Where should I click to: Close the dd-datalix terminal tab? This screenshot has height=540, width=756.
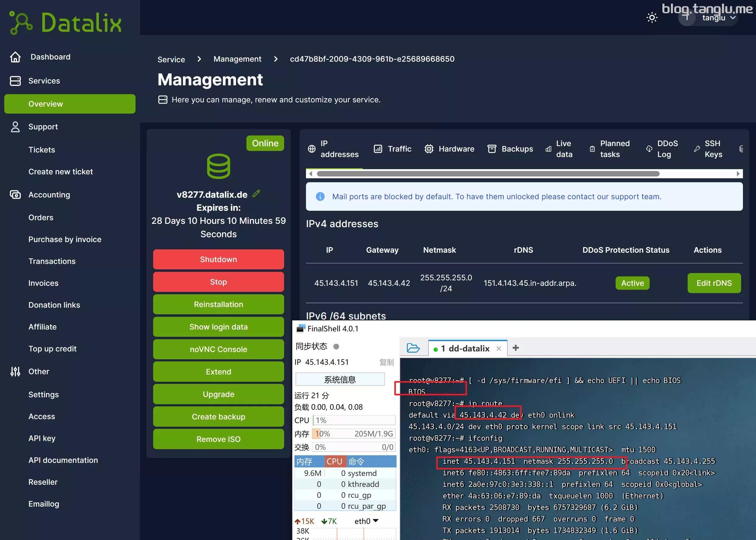click(x=499, y=348)
